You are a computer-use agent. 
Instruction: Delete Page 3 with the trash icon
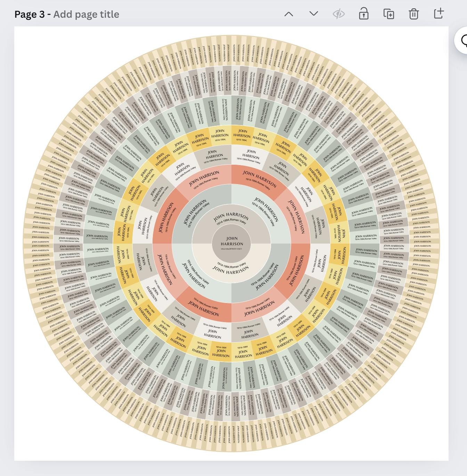click(413, 14)
